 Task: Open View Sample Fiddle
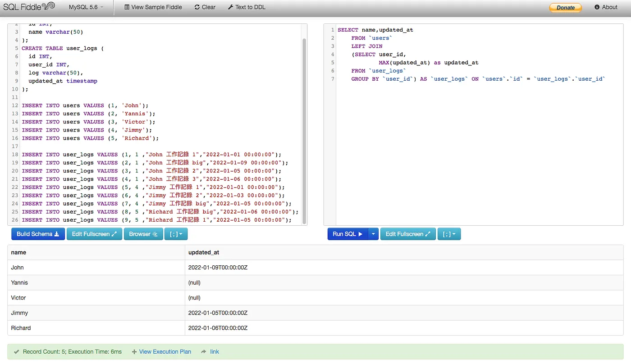pyautogui.click(x=153, y=7)
